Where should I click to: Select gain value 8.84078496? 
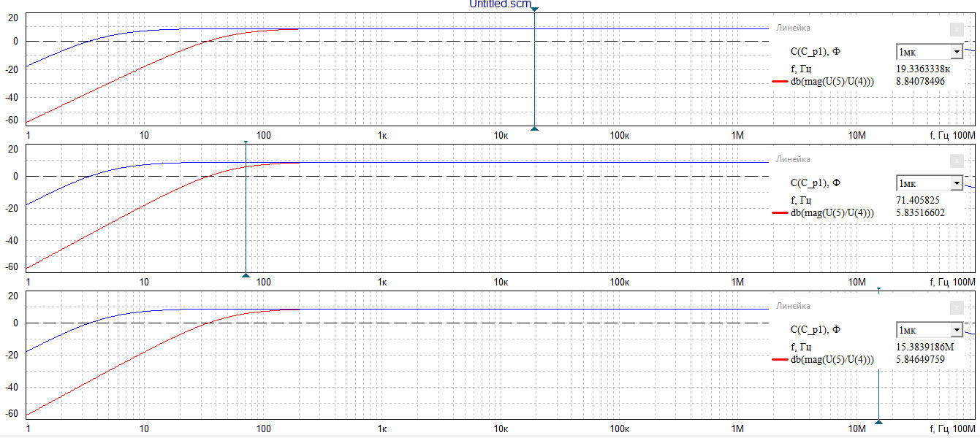[920, 82]
